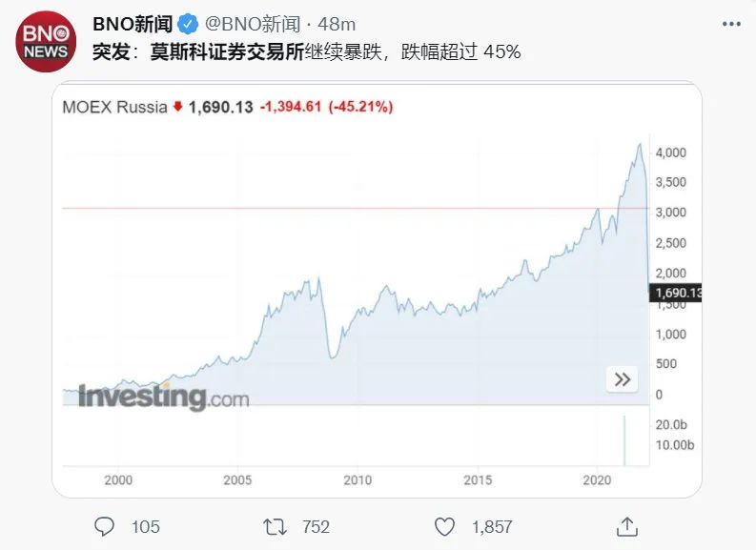Screen dimensions: 756x550
Task: View the 105 replies count
Action: point(146,527)
